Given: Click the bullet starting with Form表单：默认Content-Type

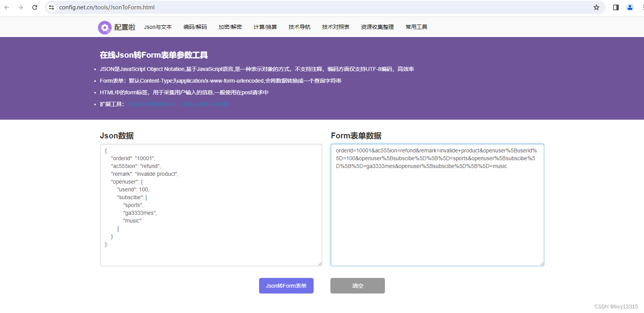Looking at the screenshot, I should 221,81.
